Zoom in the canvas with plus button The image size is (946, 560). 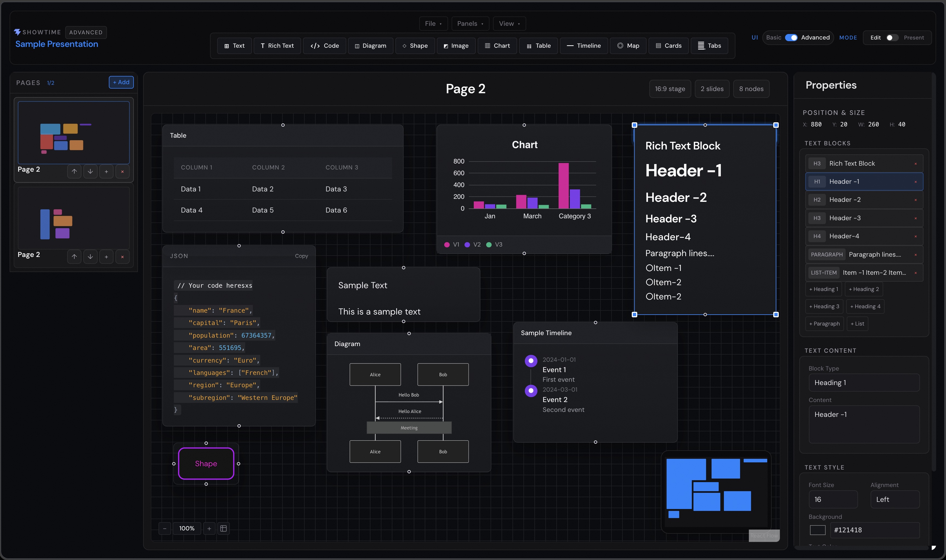point(209,528)
